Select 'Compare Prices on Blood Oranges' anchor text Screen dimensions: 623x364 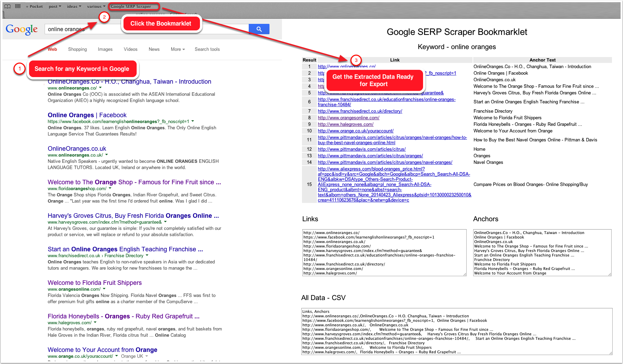531,184
